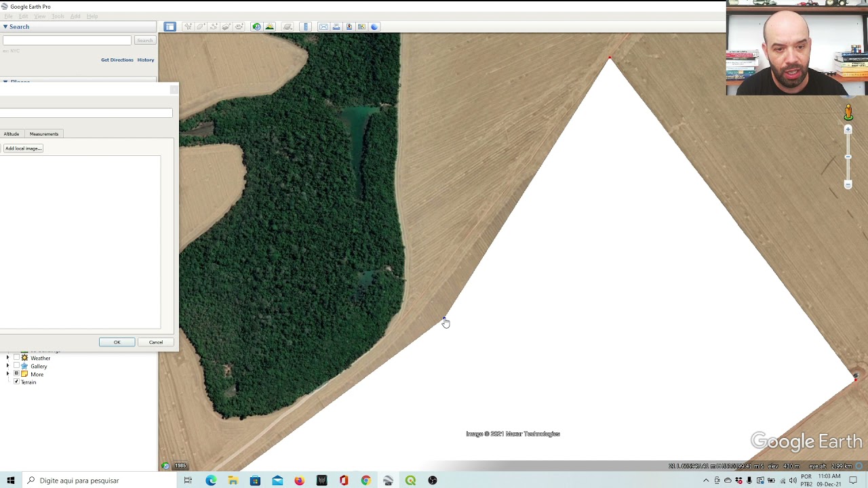Image resolution: width=868 pixels, height=488 pixels.
Task: Click the taskbar search box
Action: click(98, 481)
